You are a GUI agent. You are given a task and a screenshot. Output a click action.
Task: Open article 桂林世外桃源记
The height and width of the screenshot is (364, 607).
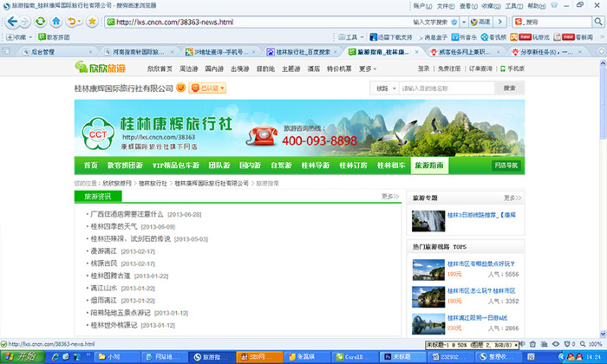pyautogui.click(x=114, y=325)
